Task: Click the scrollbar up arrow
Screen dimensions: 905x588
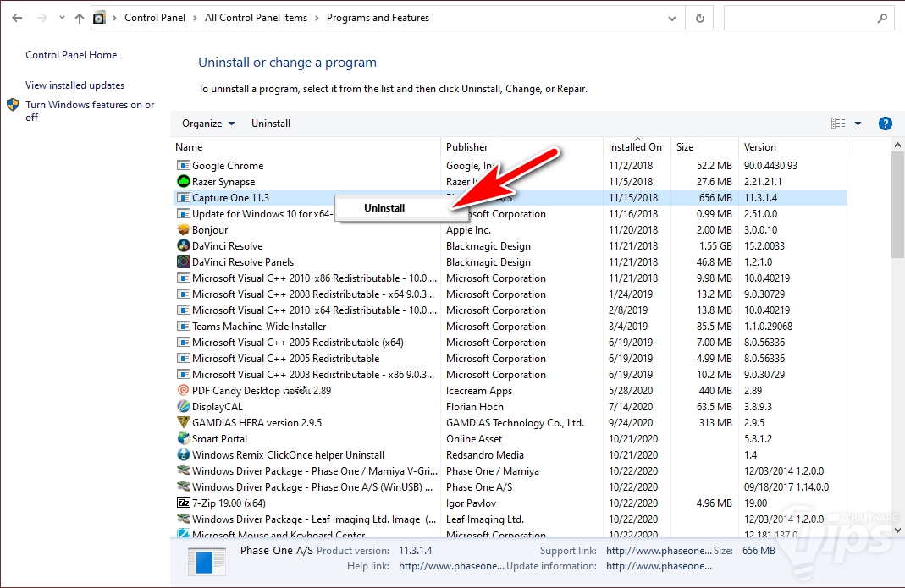Action: 897,145
